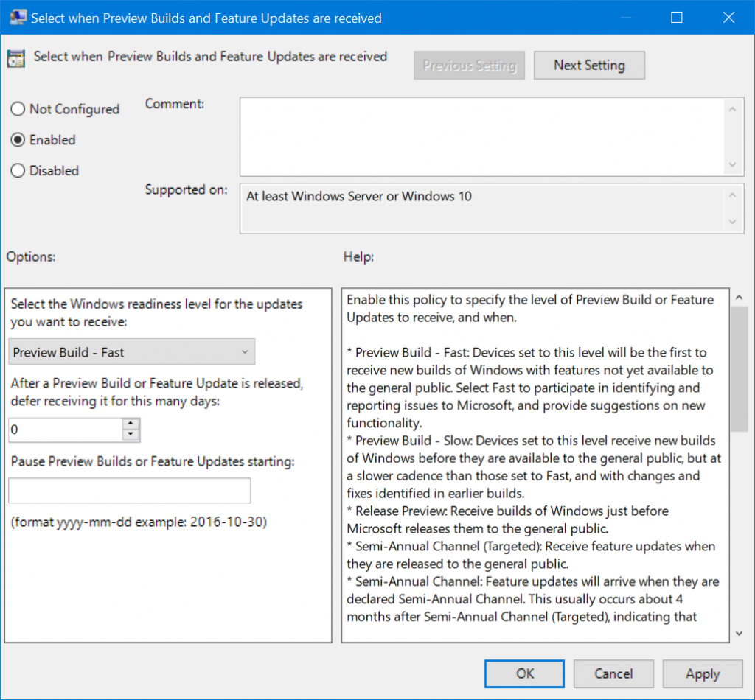Select the Disabled radio button

point(16,171)
